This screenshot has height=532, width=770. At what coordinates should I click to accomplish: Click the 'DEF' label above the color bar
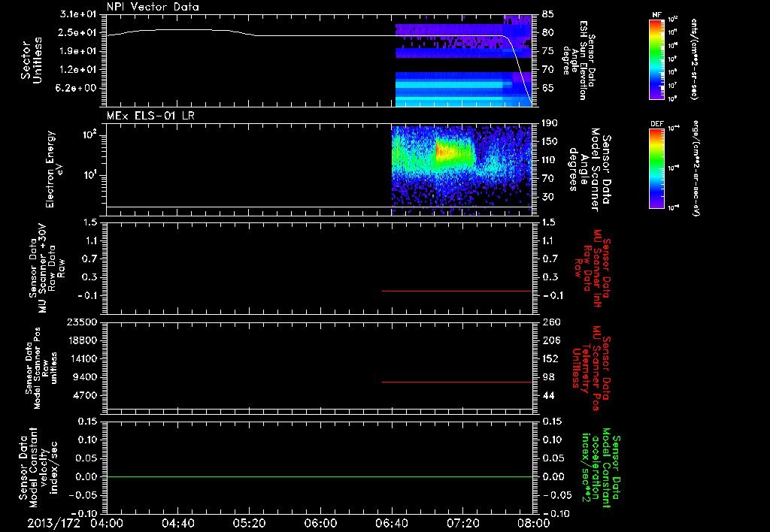[657, 124]
